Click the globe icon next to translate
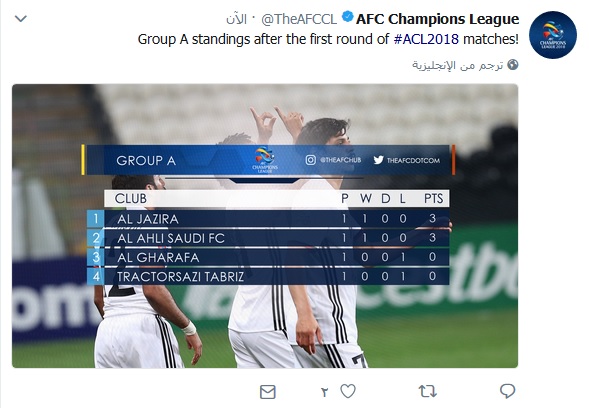 point(512,65)
